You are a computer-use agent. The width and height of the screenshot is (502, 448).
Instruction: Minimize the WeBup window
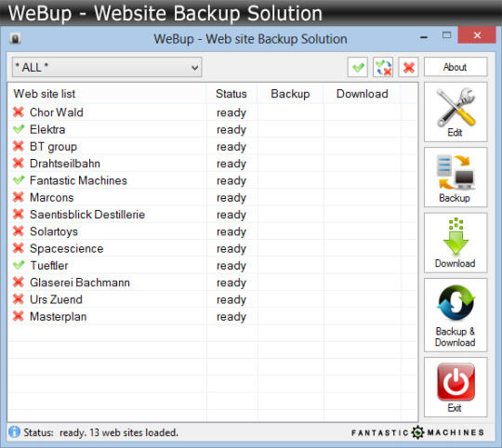(424, 37)
